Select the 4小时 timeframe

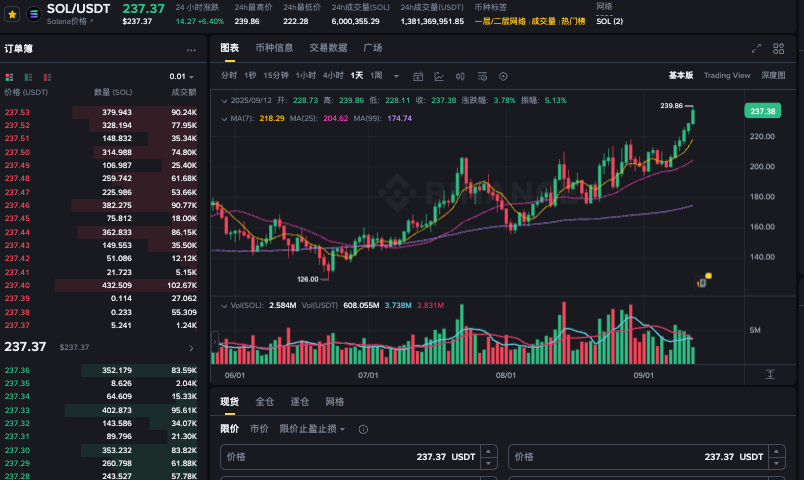(333, 75)
